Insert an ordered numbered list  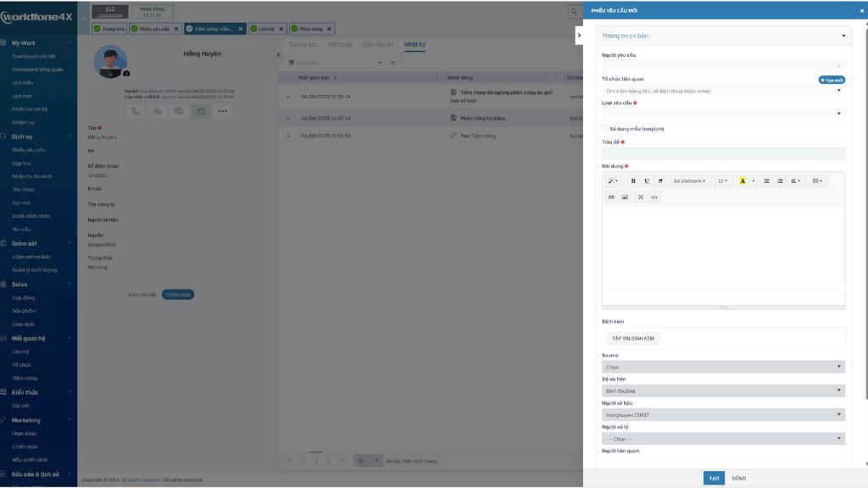click(780, 181)
